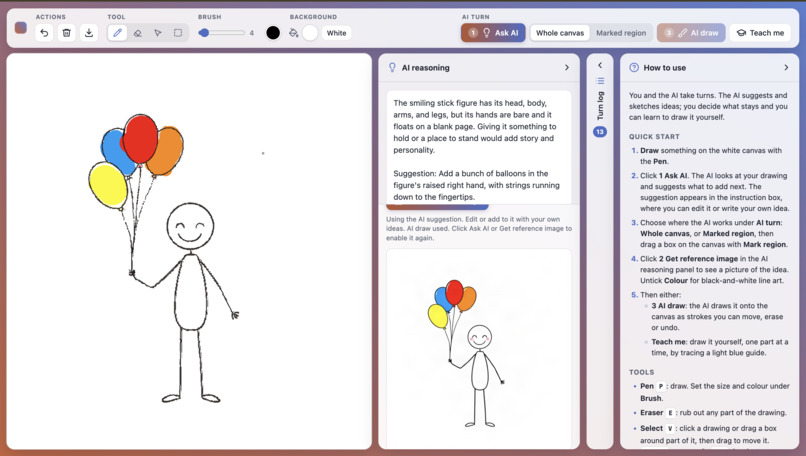806x456 pixels.
Task: Expand the Turn log panel
Action: pyautogui.click(x=600, y=65)
